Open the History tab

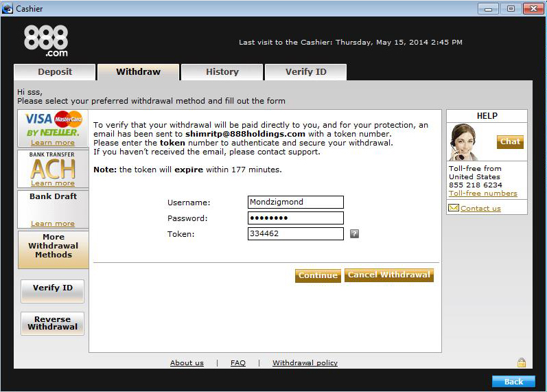pyautogui.click(x=222, y=72)
